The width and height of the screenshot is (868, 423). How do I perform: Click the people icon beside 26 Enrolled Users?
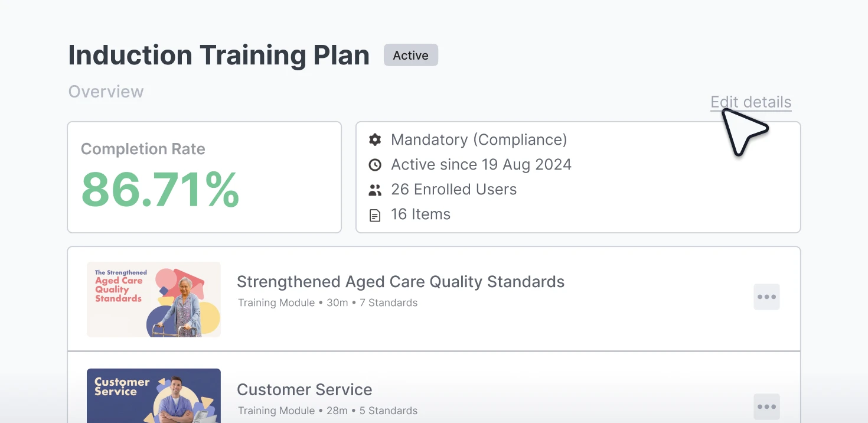click(x=375, y=190)
